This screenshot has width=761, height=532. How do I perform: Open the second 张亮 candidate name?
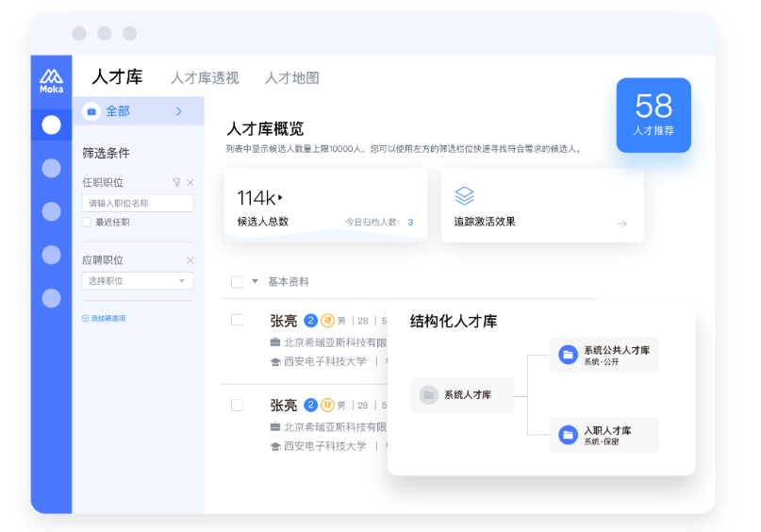coord(284,406)
